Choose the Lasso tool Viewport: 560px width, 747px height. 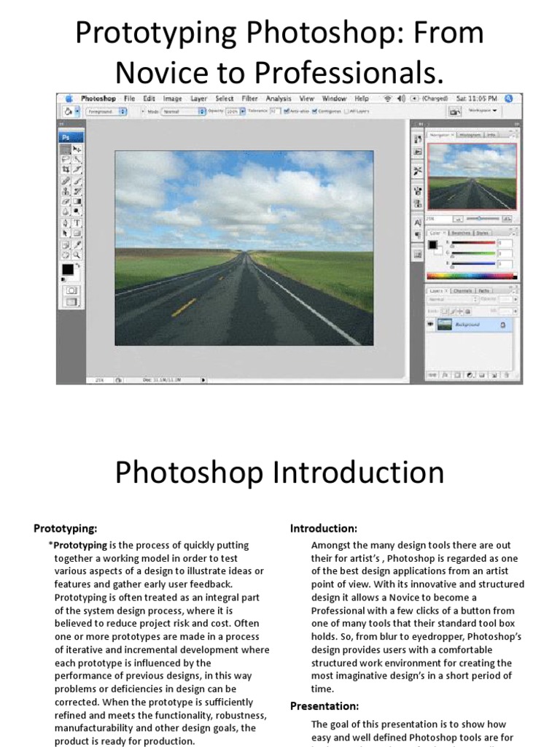(66, 159)
